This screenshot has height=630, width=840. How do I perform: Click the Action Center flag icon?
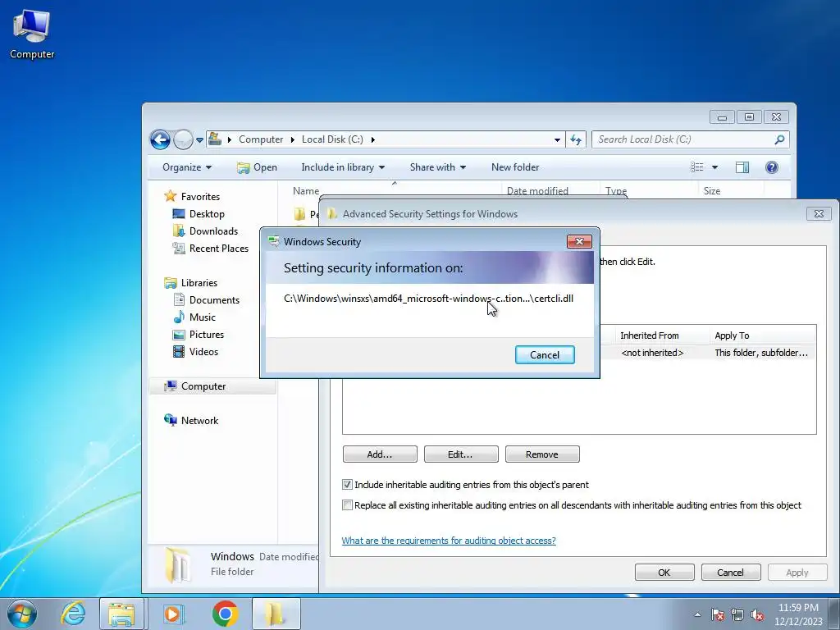click(x=718, y=614)
